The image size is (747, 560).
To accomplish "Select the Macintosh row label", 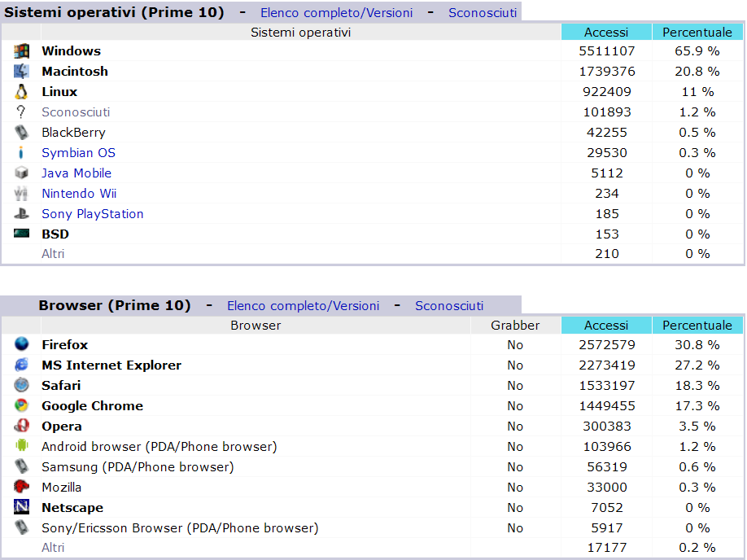I will [x=75, y=72].
